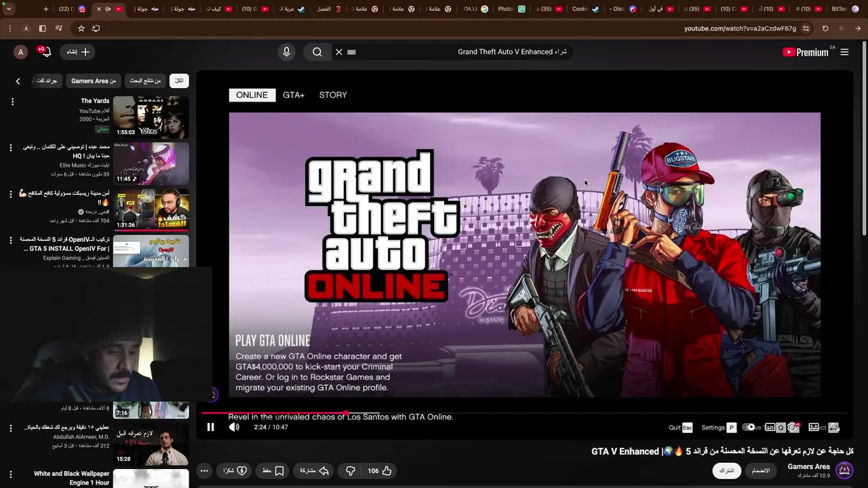
Task: Open the player settings gear
Action: pos(792,427)
